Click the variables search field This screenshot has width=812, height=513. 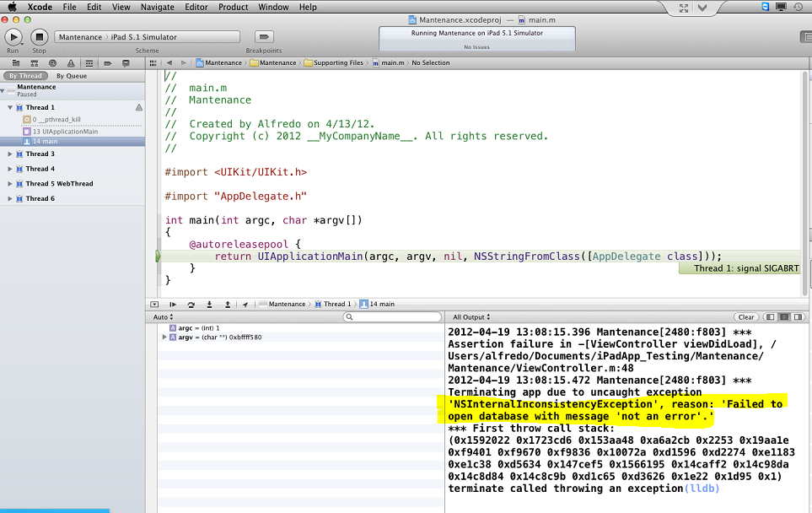coord(393,317)
